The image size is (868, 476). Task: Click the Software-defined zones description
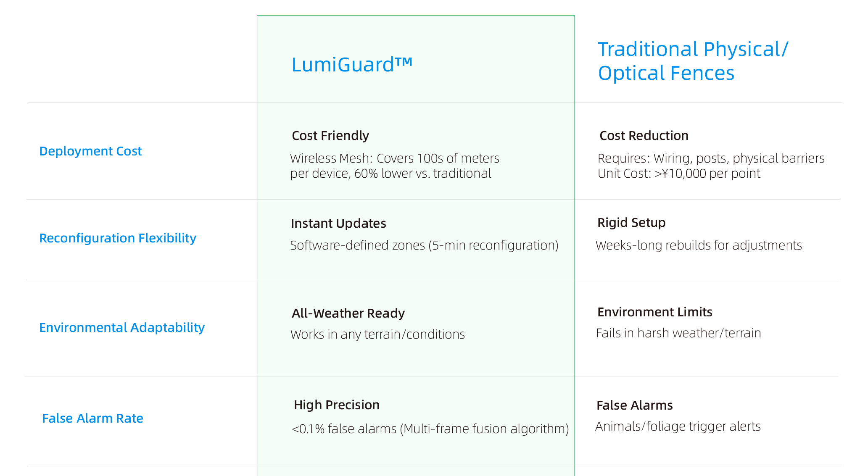click(x=424, y=245)
